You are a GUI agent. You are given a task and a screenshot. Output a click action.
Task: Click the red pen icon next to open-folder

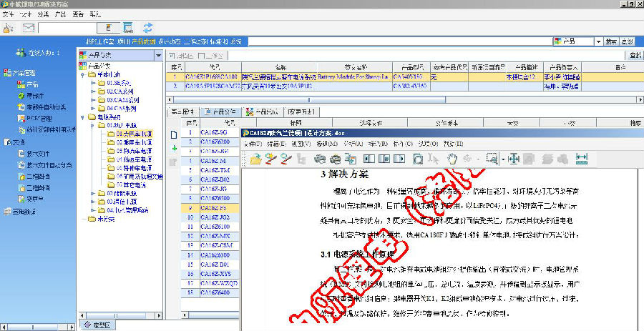tap(270, 159)
